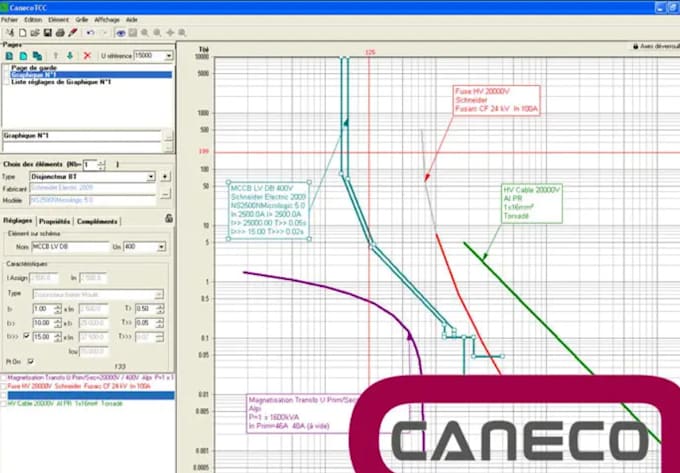Select 'HV Cable 20000V' list entry
The height and width of the screenshot is (473, 680).
(x=65, y=404)
